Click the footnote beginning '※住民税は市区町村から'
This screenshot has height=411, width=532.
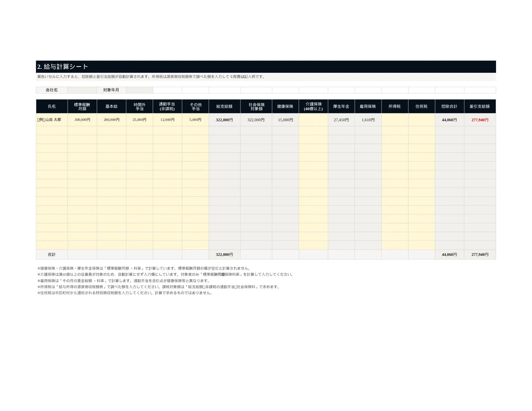click(x=125, y=293)
